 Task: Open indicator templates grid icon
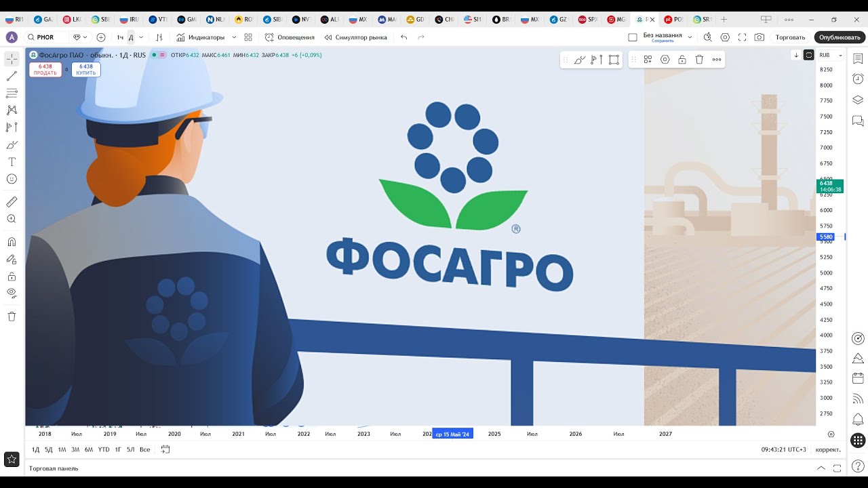pos(248,37)
